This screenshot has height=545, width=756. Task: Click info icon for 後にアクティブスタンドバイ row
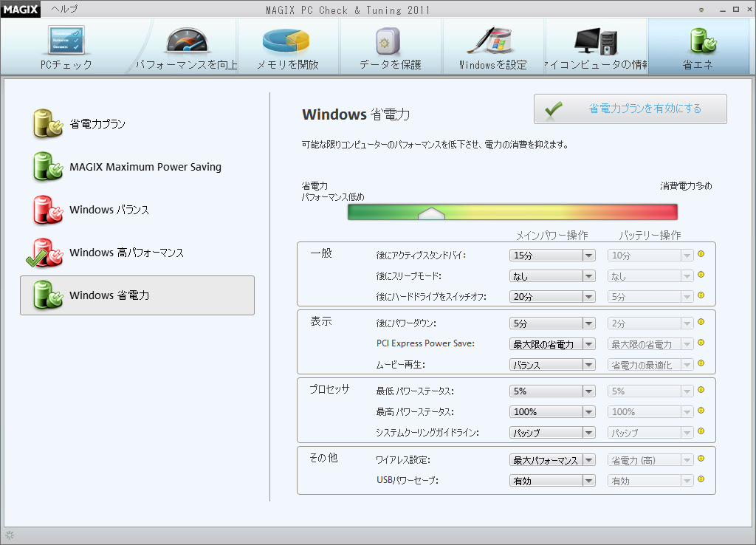click(x=701, y=254)
